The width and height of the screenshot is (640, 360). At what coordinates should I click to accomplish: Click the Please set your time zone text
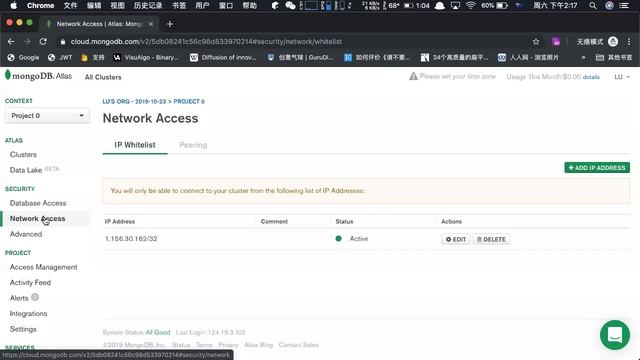click(458, 76)
